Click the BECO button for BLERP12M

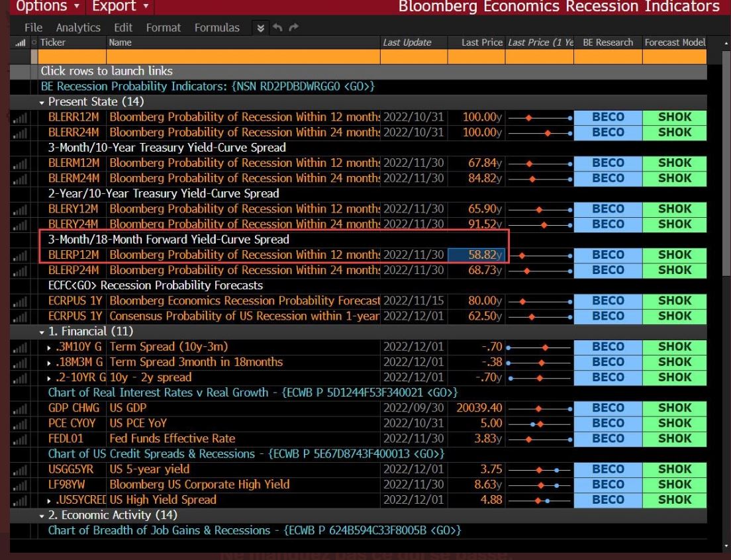608,256
